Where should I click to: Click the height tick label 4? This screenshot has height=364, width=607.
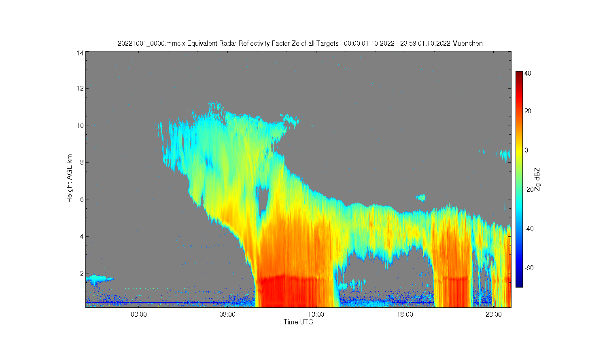[82, 236]
